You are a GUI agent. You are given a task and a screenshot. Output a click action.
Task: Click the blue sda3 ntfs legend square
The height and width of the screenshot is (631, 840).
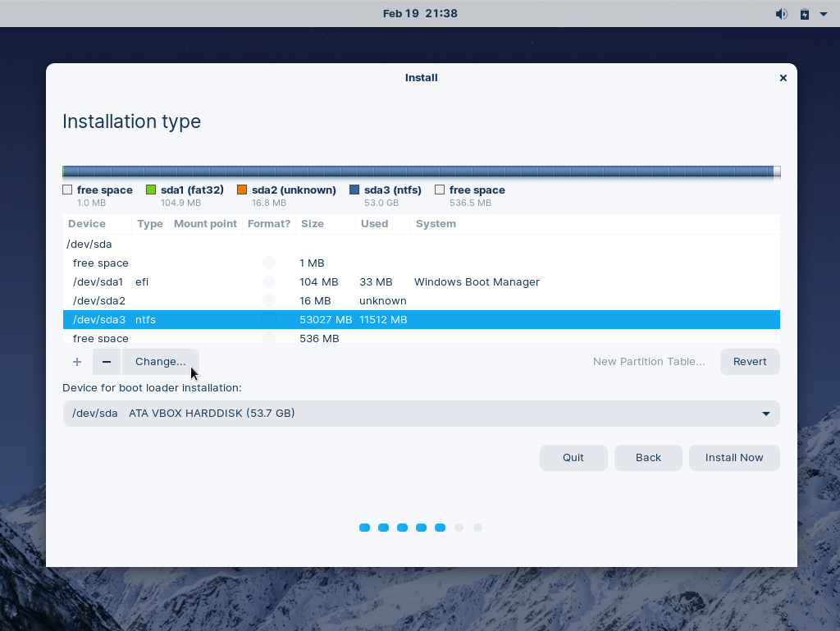click(x=354, y=190)
